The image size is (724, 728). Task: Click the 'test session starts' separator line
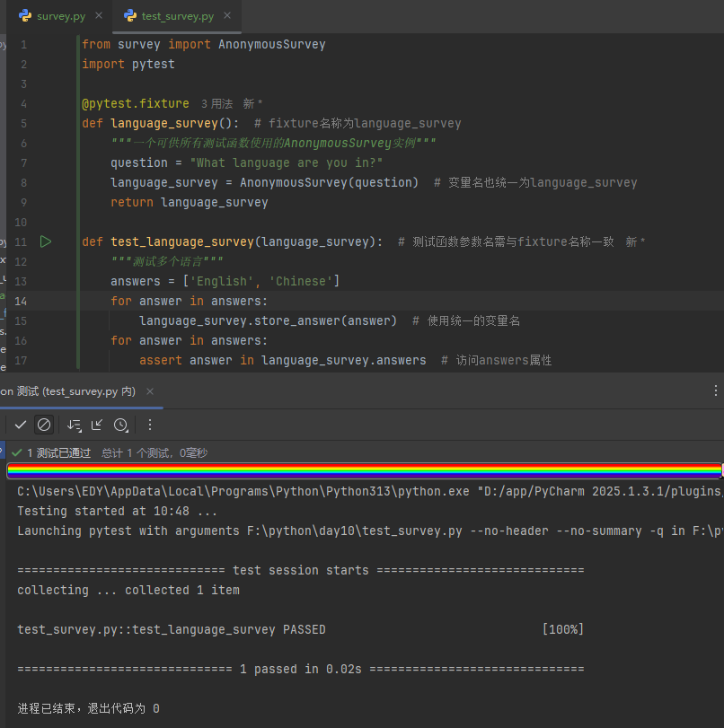click(x=301, y=570)
